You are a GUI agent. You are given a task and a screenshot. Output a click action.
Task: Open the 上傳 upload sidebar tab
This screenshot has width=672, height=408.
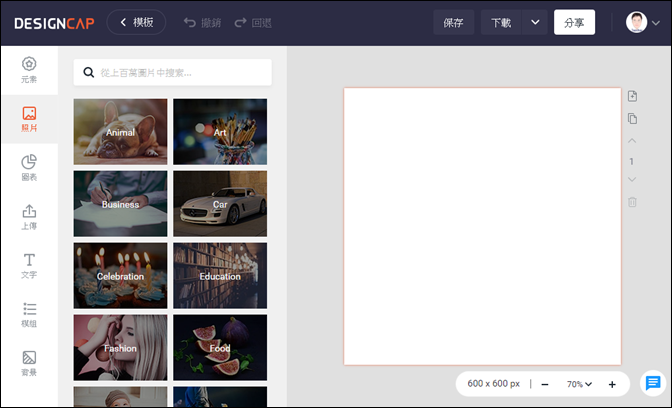click(x=29, y=217)
